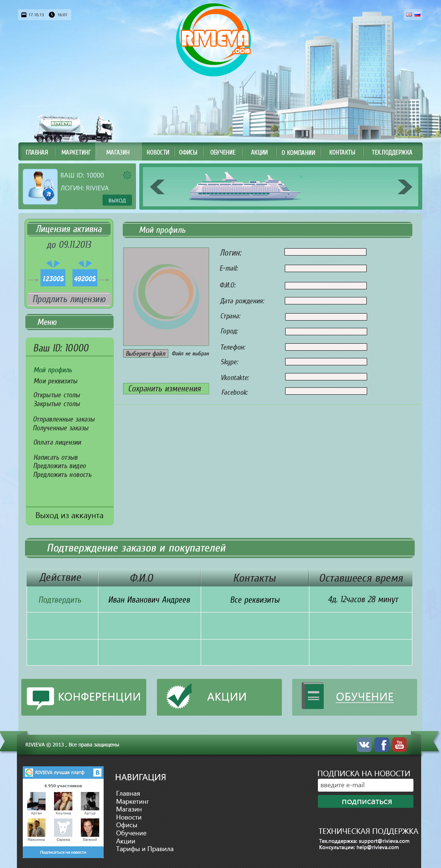Click Выход из аккаунта
The width and height of the screenshot is (441, 868).
(69, 516)
